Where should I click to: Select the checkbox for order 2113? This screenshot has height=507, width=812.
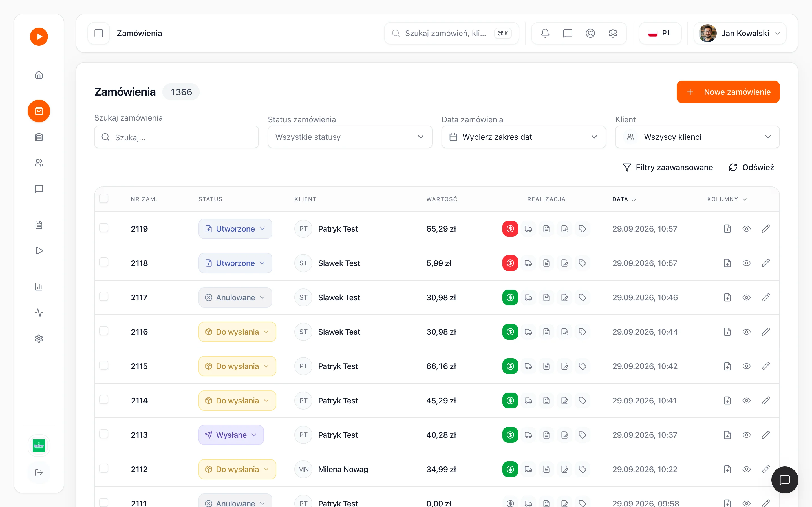104,434
